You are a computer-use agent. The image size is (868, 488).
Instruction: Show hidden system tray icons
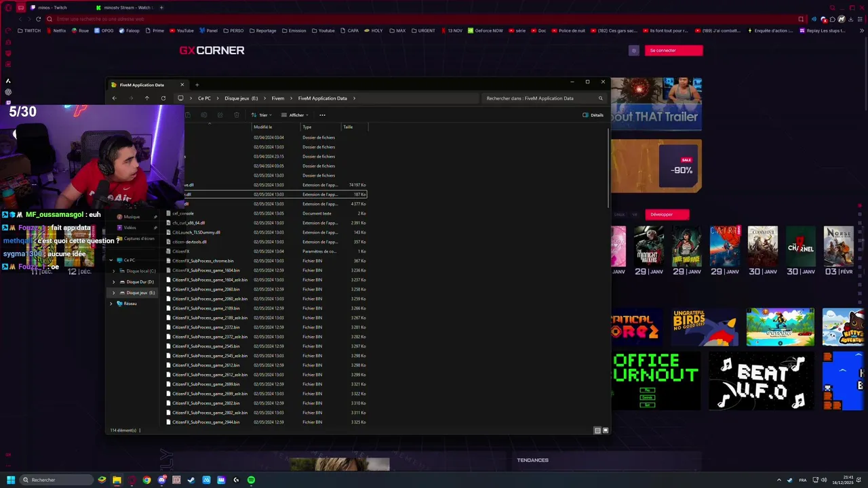click(778, 480)
